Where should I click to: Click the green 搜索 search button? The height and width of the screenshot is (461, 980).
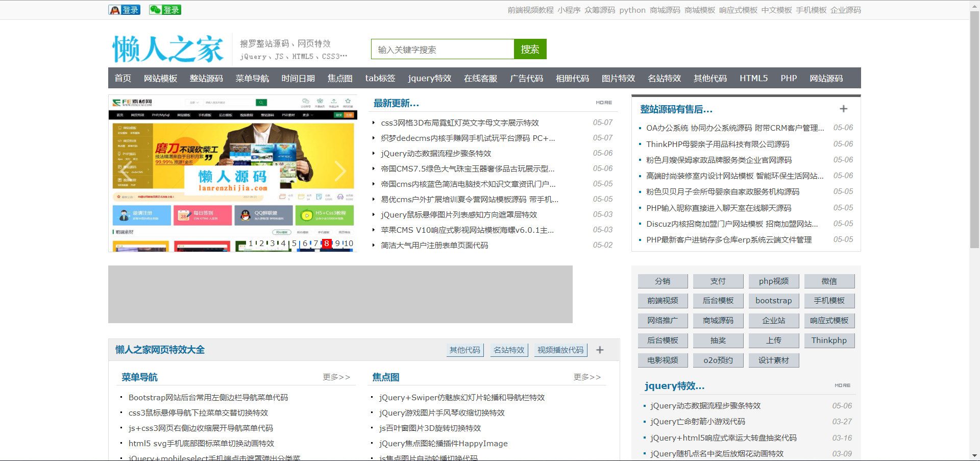530,49
